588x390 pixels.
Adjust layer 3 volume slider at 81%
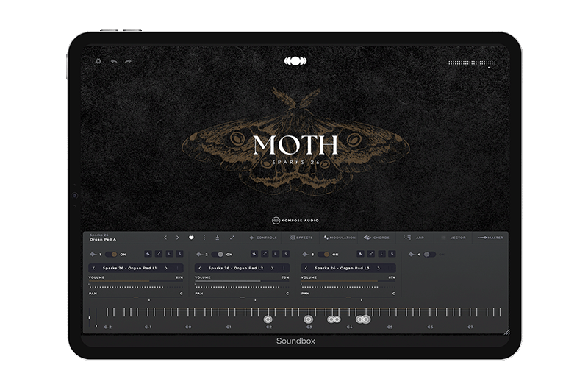point(348,281)
